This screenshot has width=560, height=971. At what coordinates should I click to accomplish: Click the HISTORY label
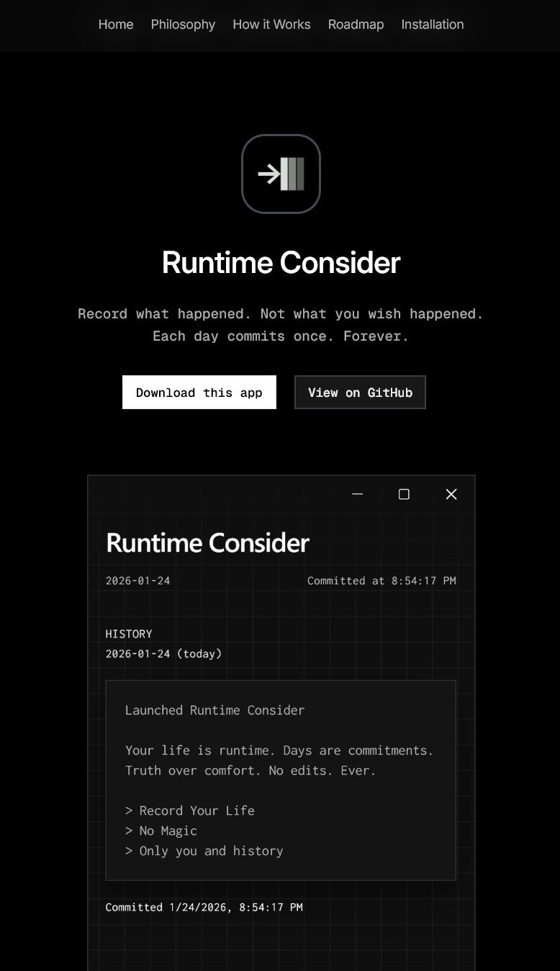[x=129, y=634]
